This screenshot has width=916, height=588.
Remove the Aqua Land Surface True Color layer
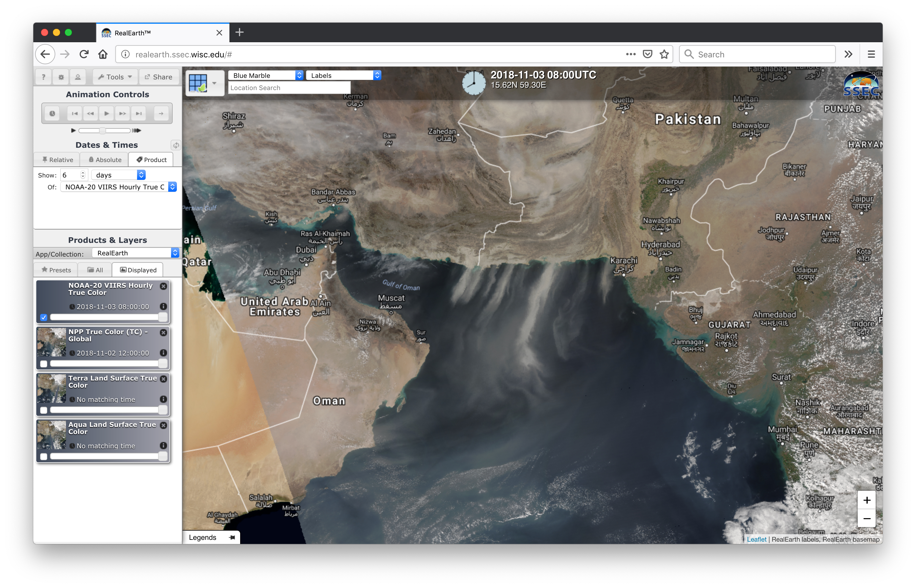coord(163,425)
